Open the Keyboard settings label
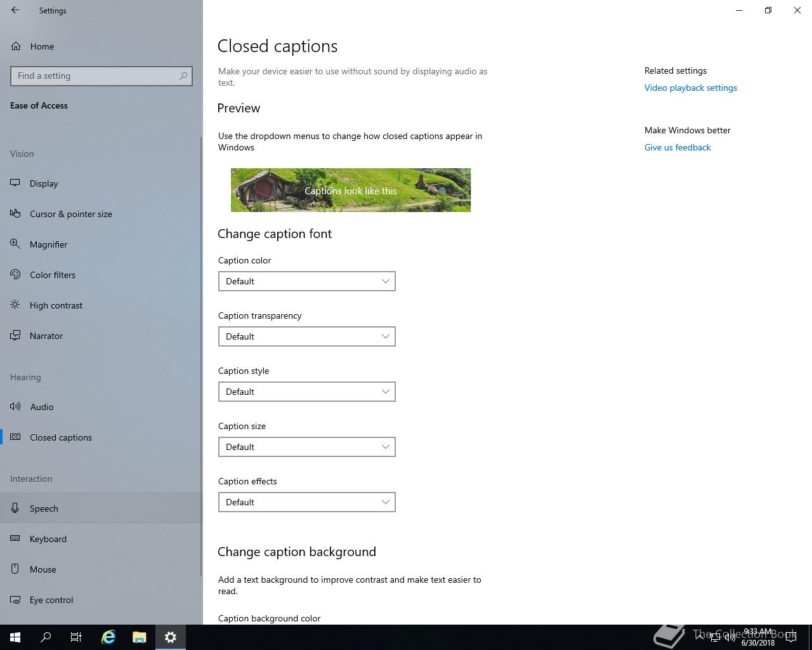 pos(48,539)
